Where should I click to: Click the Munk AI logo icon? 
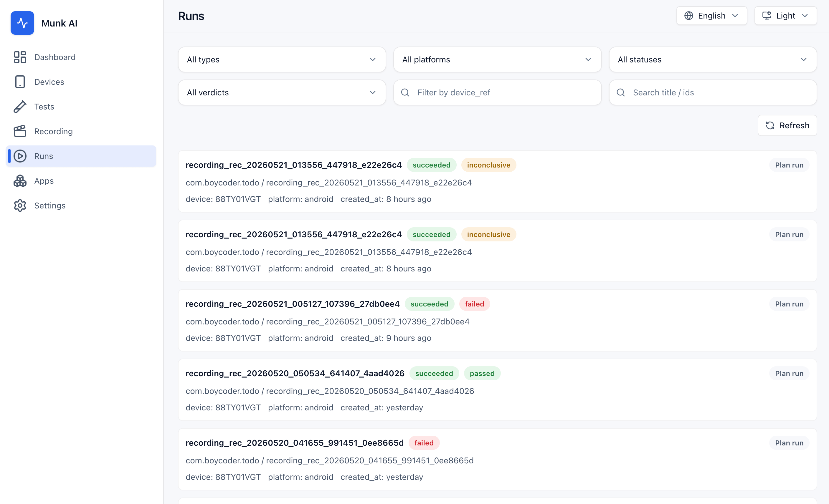click(22, 23)
